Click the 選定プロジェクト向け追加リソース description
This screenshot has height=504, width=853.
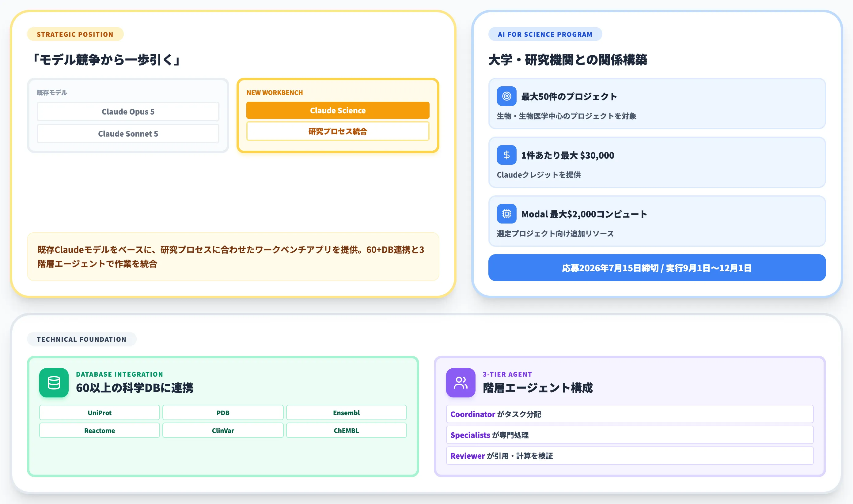(555, 233)
